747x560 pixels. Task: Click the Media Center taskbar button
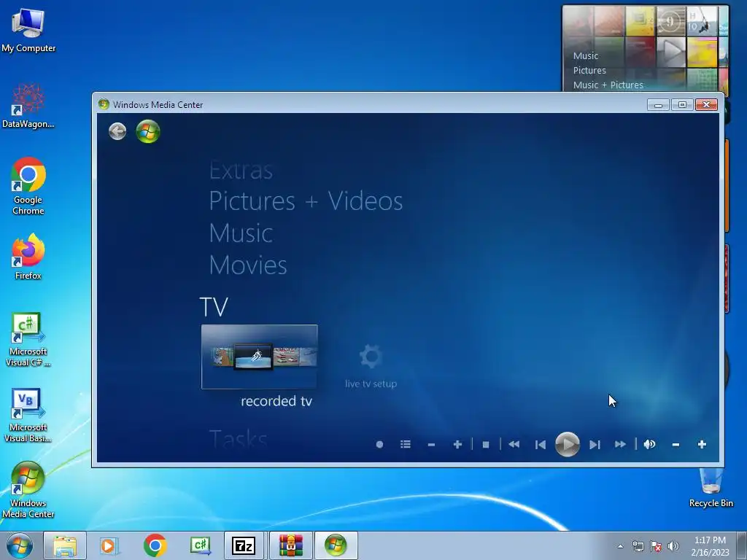pos(336,545)
